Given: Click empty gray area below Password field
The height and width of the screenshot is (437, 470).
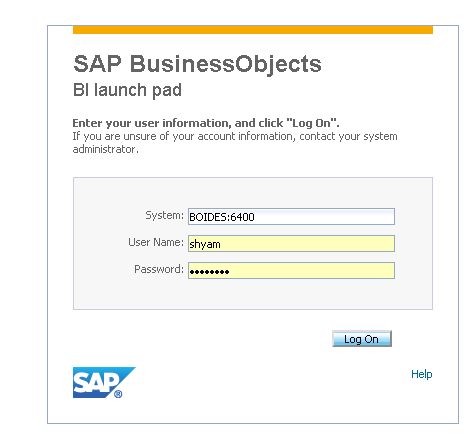Looking at the screenshot, I should (x=253, y=294).
